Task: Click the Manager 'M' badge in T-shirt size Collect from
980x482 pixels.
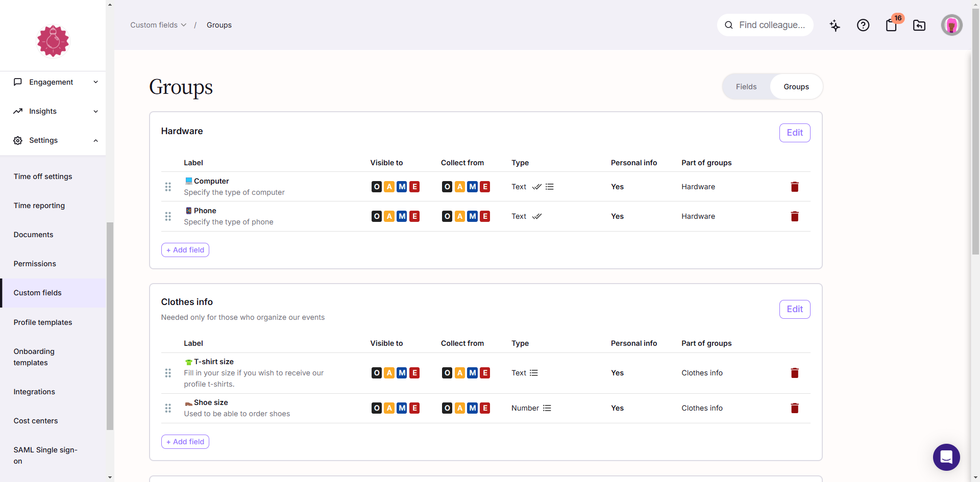Action: click(473, 373)
